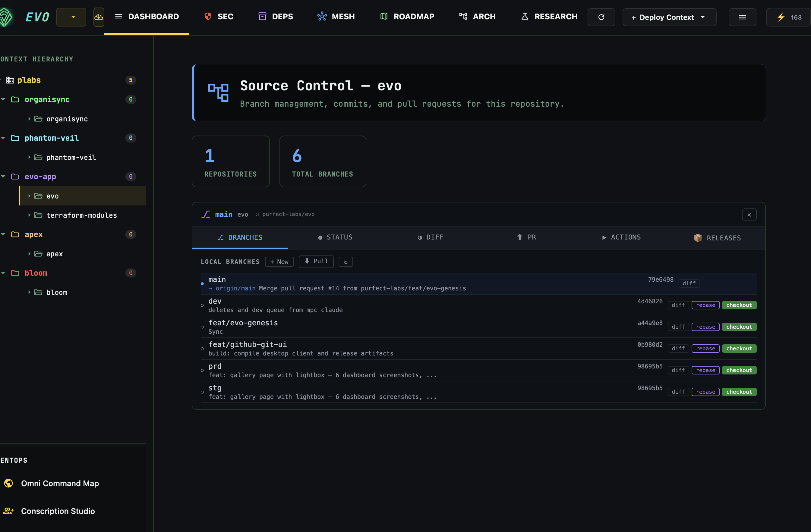Expand the phantom-veil repository child node
Image resolution: width=811 pixels, height=532 pixels.
(29, 157)
